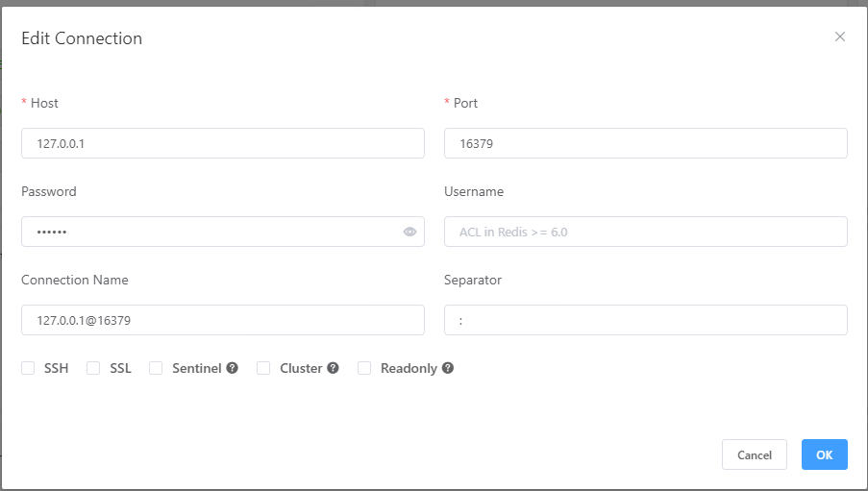Image resolution: width=868 pixels, height=491 pixels.
Task: Tick the Sentinel checkbox
Action: tap(156, 368)
